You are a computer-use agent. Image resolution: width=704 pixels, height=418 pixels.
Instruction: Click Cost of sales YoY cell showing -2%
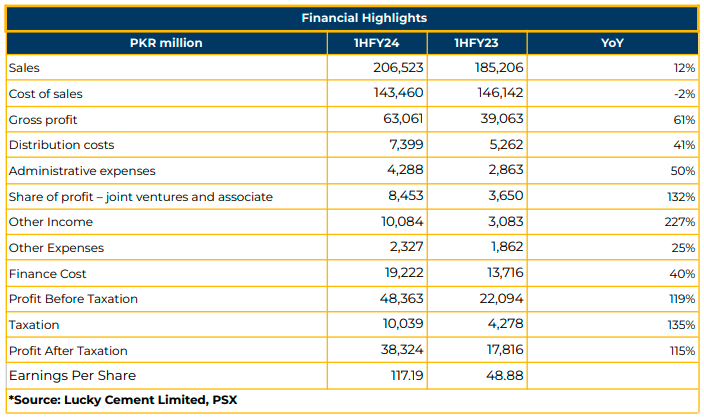684,94
